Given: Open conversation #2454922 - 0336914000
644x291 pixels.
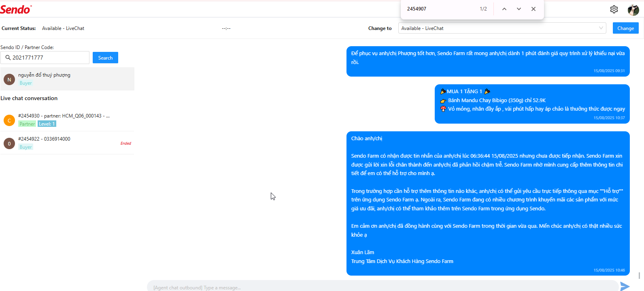Looking at the screenshot, I should [x=67, y=143].
